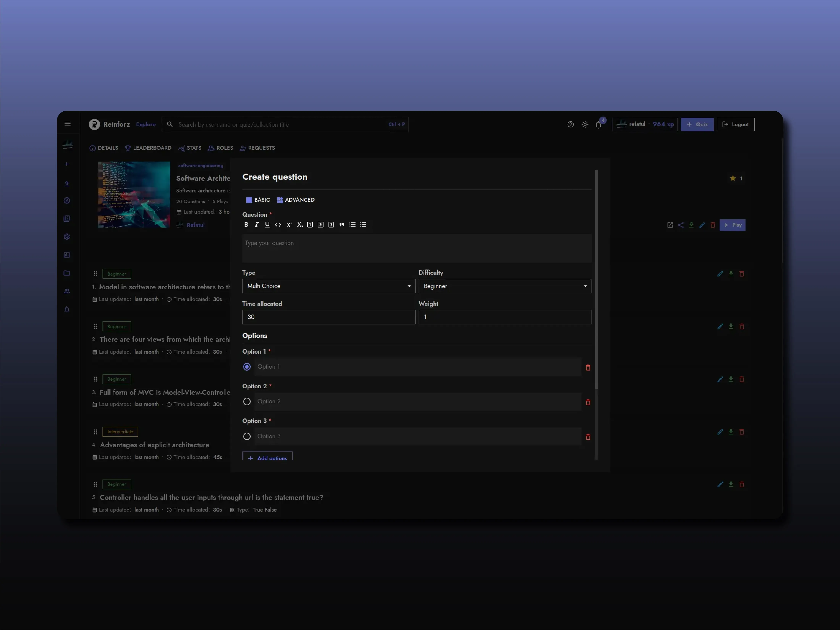Screen dimensions: 840x630
Task: Open the Difficulty dropdown
Action: [x=504, y=286]
